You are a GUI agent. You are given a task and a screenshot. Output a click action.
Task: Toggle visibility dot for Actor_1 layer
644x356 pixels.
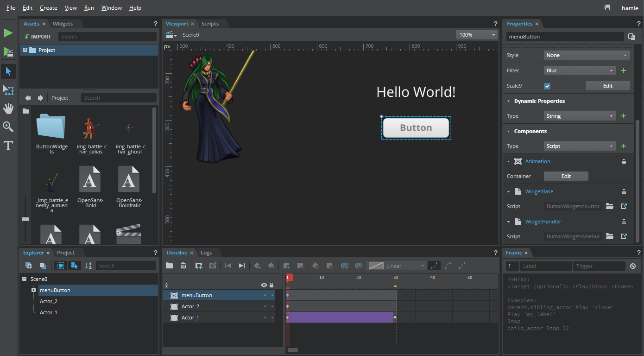[x=265, y=318]
